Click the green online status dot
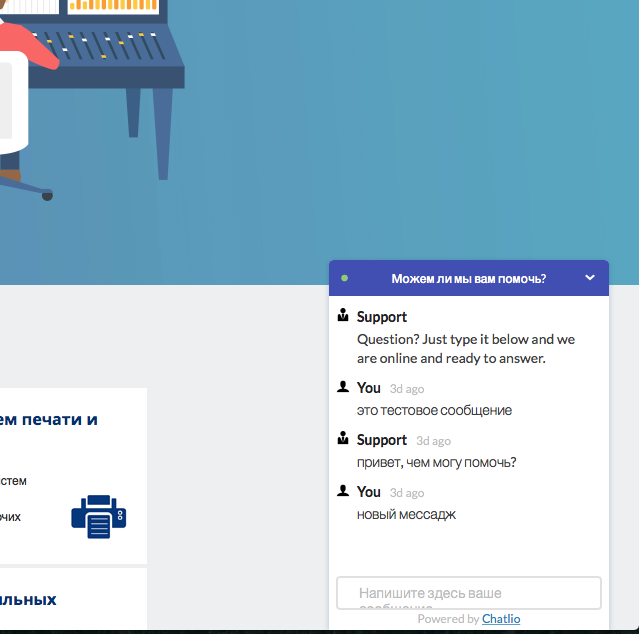Viewport: 639px width, 634px height. [345, 278]
